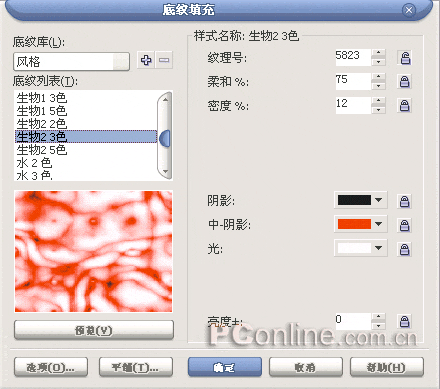Open the 中-阴影 color dropdown arrow

(378, 224)
